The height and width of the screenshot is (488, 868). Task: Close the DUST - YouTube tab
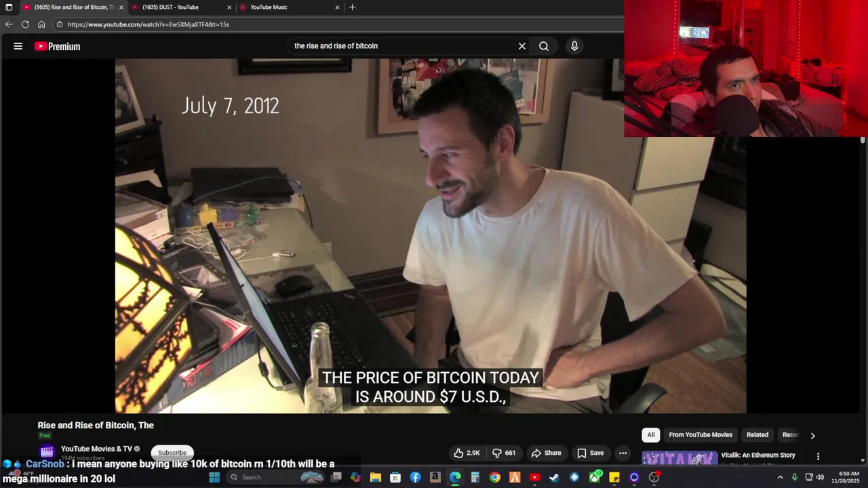(x=229, y=7)
